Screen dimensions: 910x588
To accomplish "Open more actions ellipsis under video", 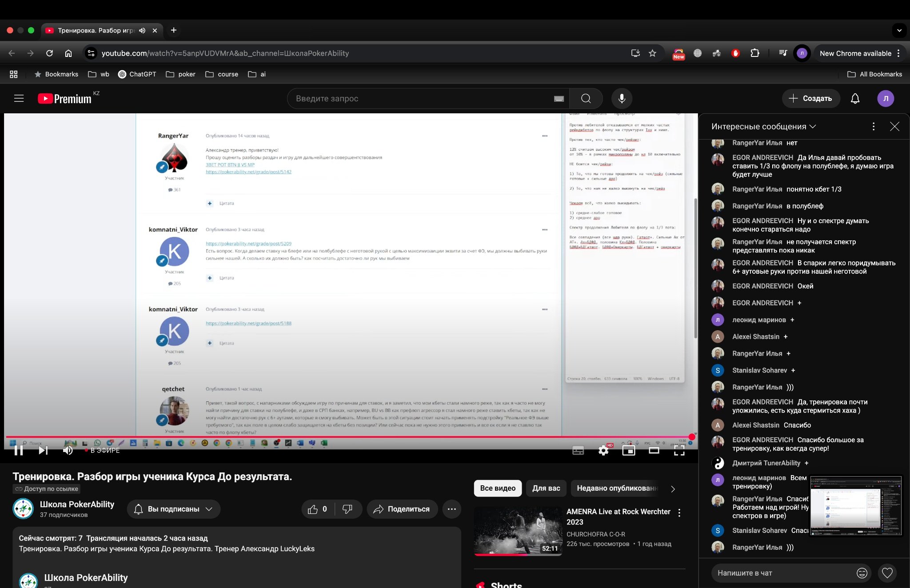I will click(x=451, y=509).
